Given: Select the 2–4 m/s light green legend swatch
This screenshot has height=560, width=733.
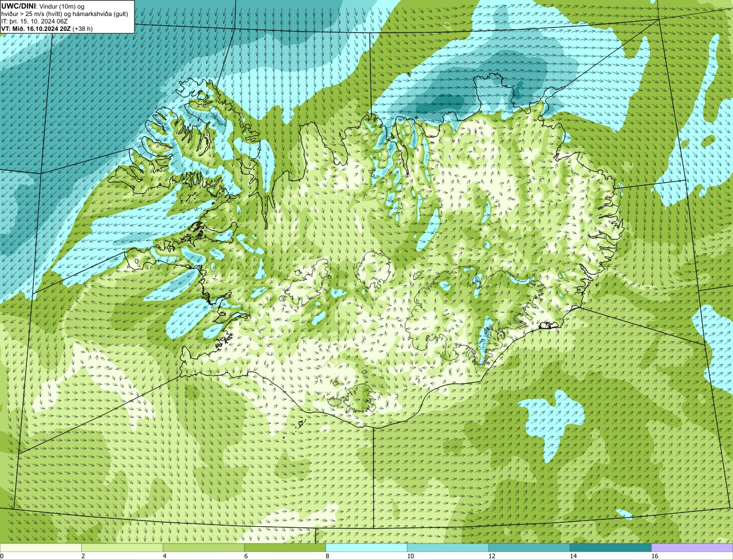Looking at the screenshot, I should (x=122, y=547).
